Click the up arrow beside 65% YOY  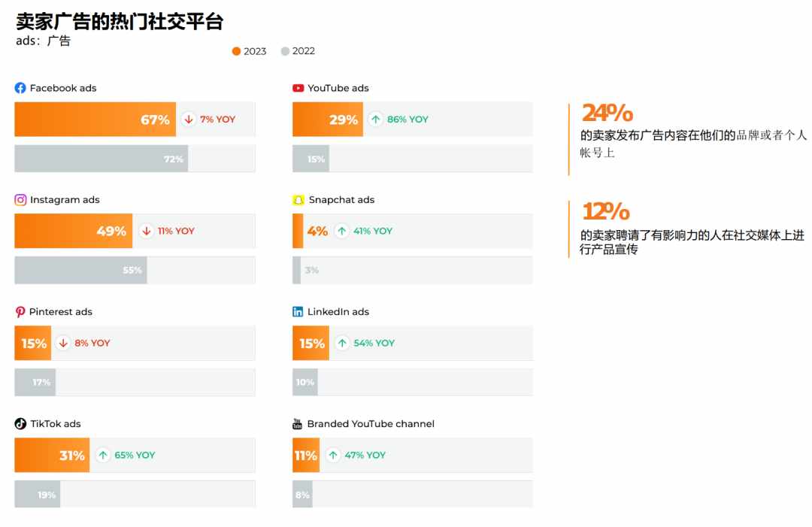(103, 455)
